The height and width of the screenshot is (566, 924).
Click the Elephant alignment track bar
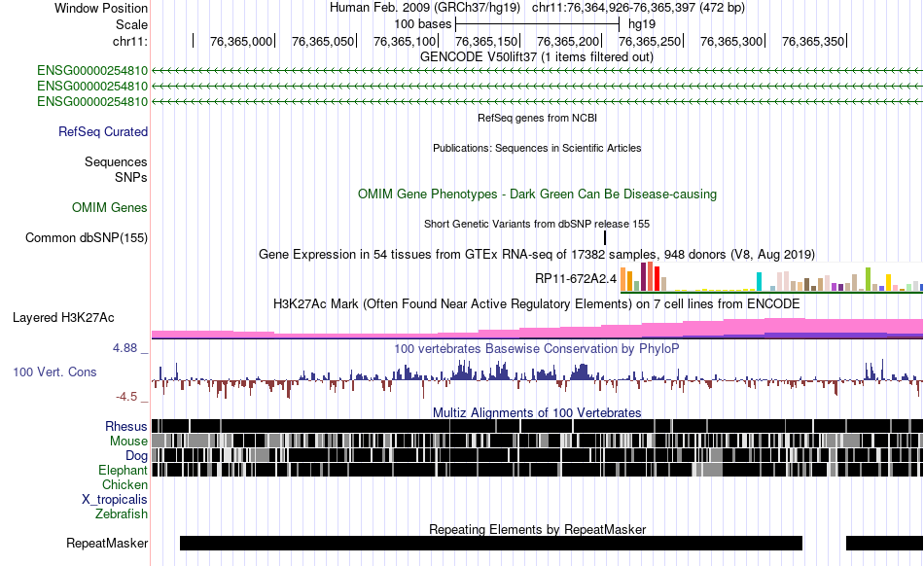tap(537, 470)
